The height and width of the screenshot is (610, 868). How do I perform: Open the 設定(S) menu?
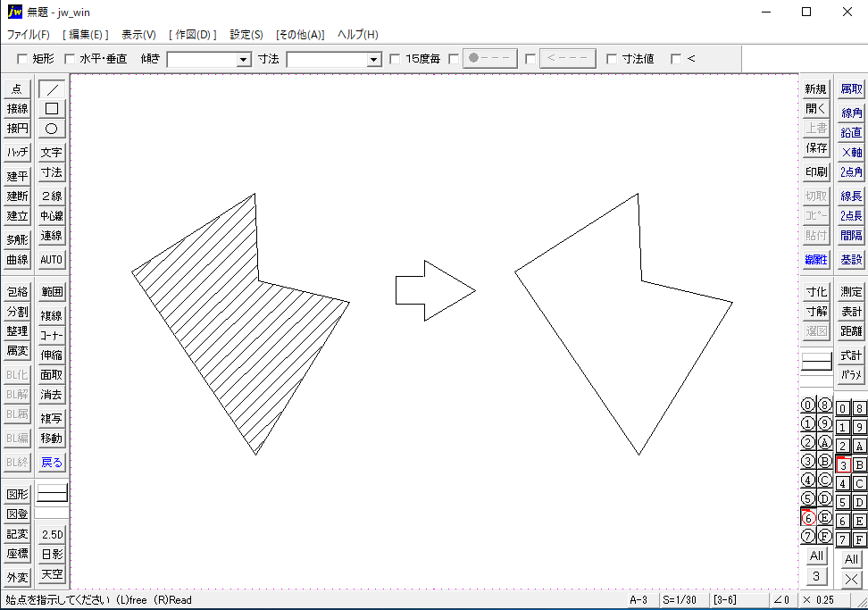click(246, 35)
